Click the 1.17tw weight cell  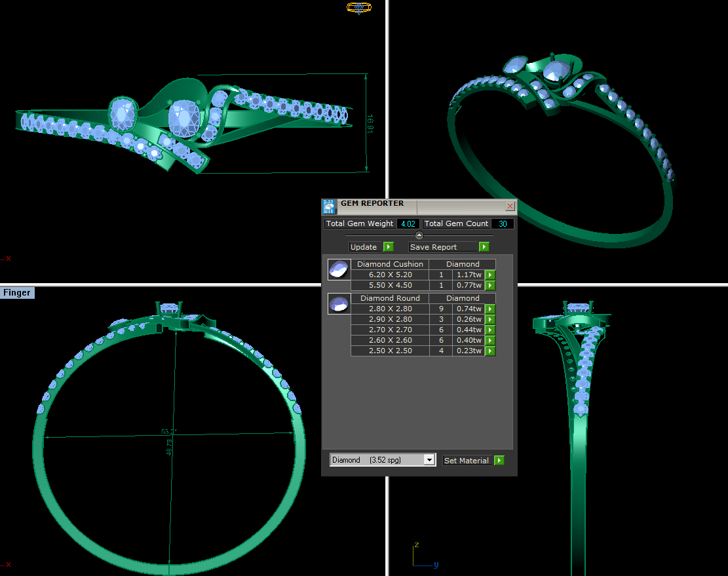[469, 275]
